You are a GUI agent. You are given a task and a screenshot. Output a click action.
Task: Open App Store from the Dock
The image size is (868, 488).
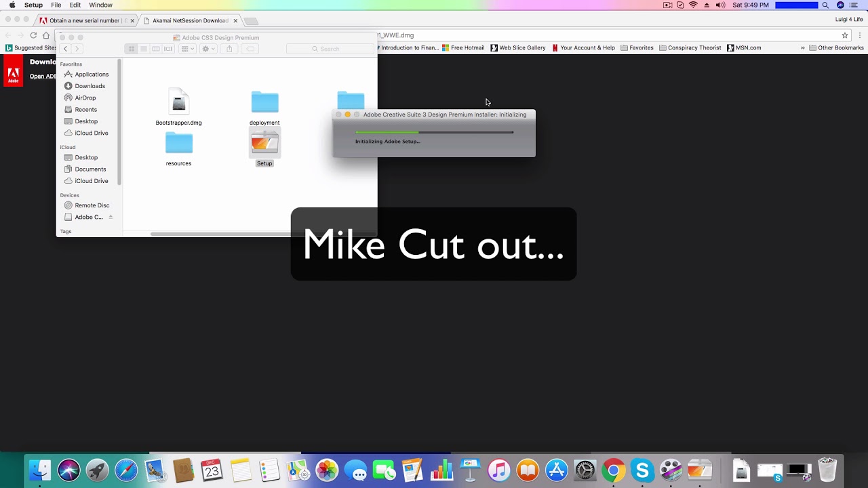pyautogui.click(x=556, y=470)
